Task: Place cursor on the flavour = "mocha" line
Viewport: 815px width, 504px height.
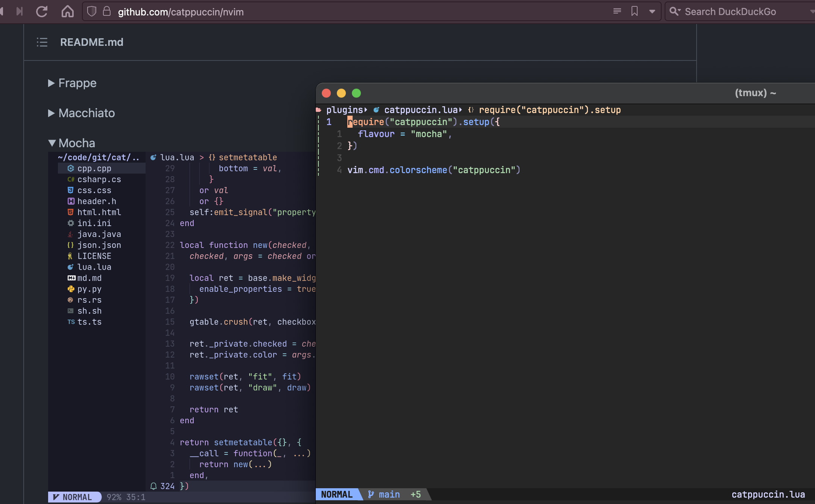Action: [405, 134]
